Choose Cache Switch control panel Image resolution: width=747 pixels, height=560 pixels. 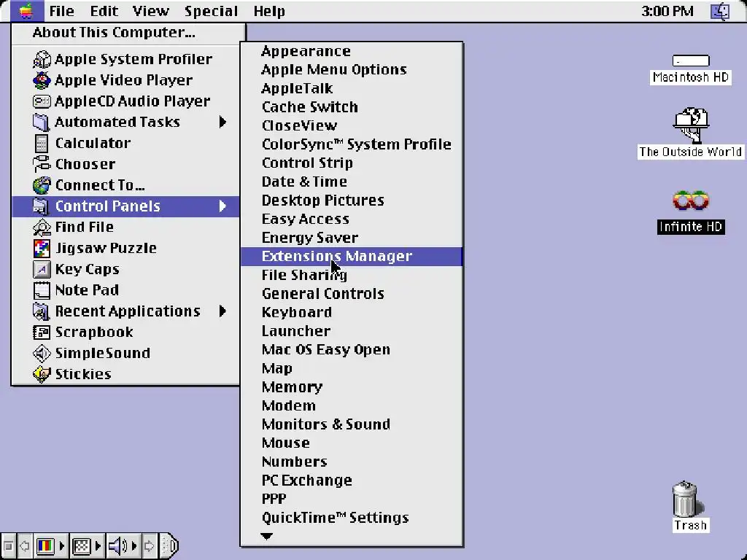point(352,106)
